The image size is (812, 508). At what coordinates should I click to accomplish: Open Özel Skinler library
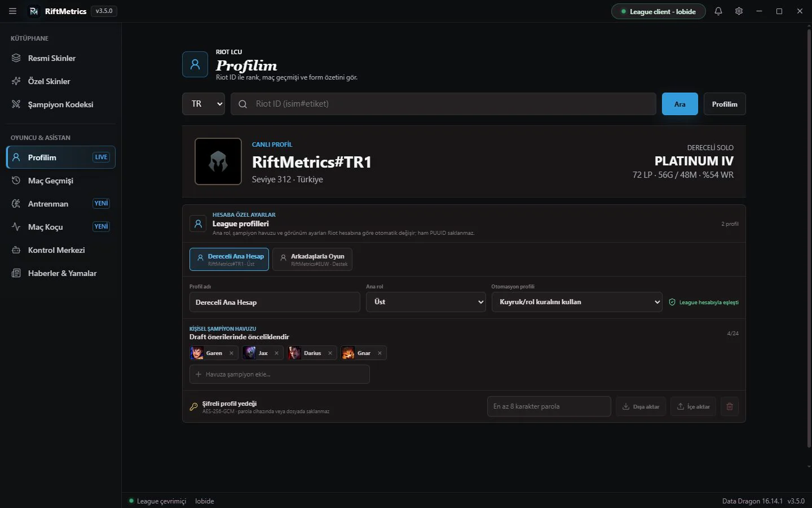[61, 81]
